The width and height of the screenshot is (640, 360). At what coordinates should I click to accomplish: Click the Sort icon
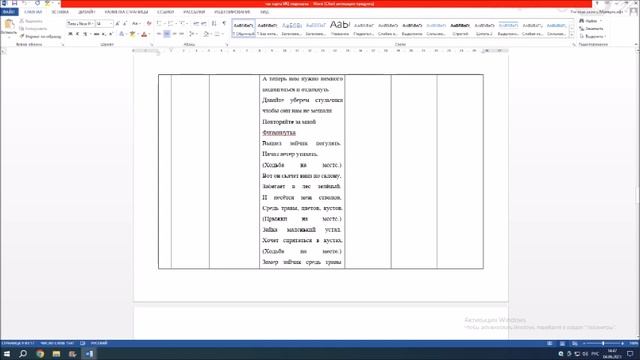214,24
